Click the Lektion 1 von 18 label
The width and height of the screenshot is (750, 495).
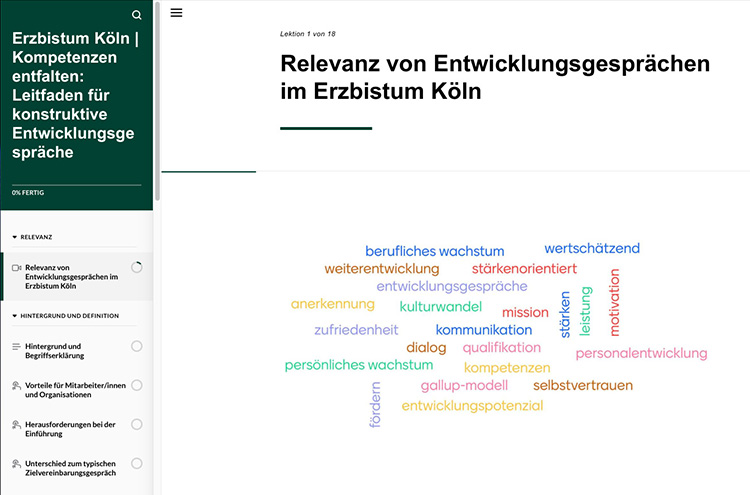pyautogui.click(x=308, y=34)
